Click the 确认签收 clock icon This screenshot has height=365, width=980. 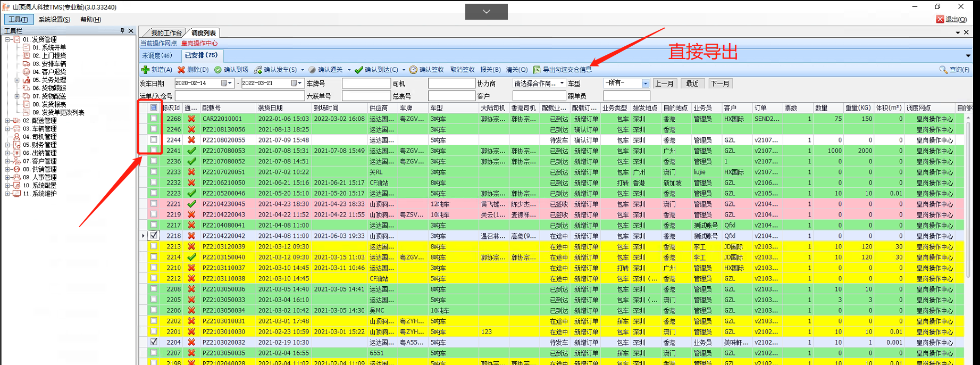click(x=413, y=70)
